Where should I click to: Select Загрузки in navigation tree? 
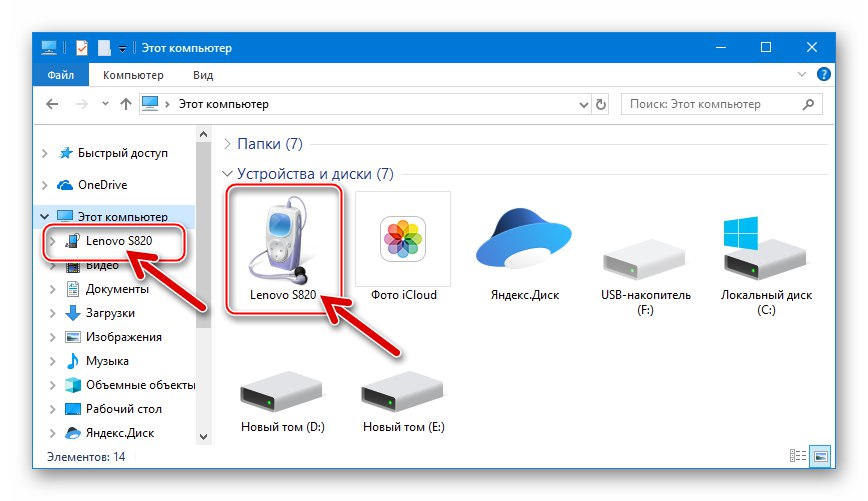[x=110, y=313]
